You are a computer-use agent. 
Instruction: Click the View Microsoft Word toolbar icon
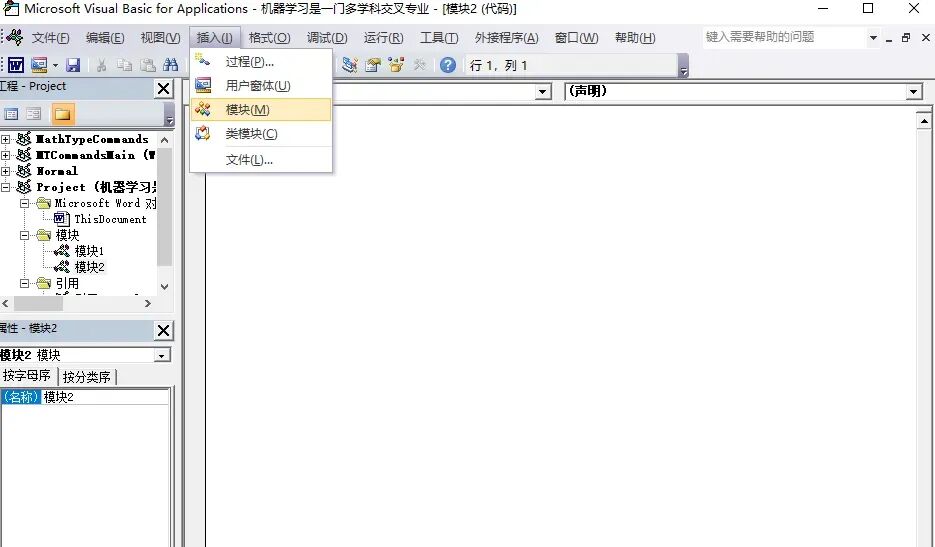pos(16,65)
